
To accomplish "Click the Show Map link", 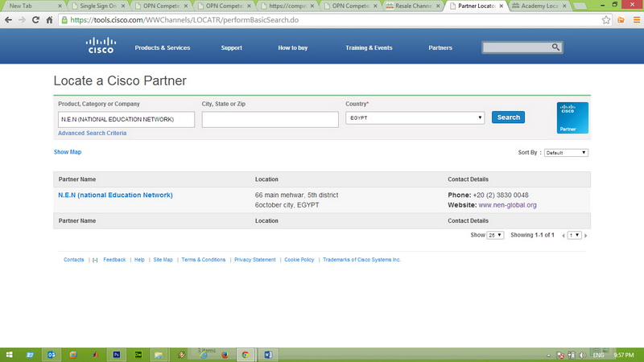I will click(x=68, y=152).
